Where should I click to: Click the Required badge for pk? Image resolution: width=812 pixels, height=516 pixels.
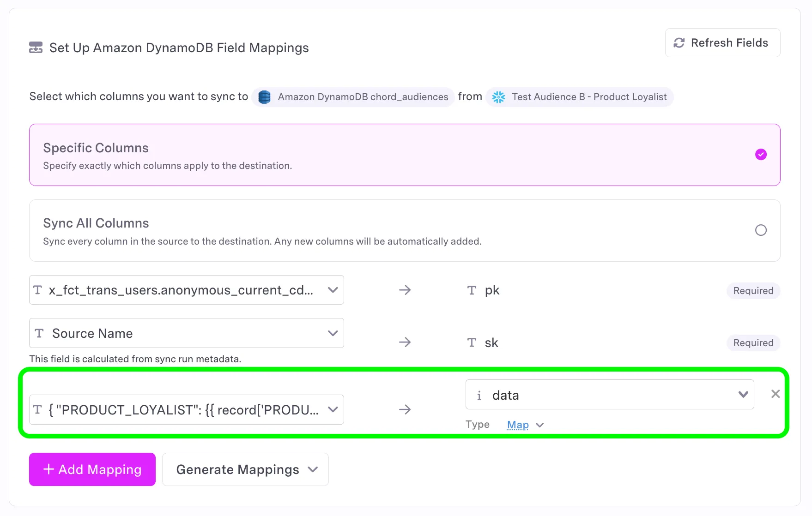(x=753, y=291)
